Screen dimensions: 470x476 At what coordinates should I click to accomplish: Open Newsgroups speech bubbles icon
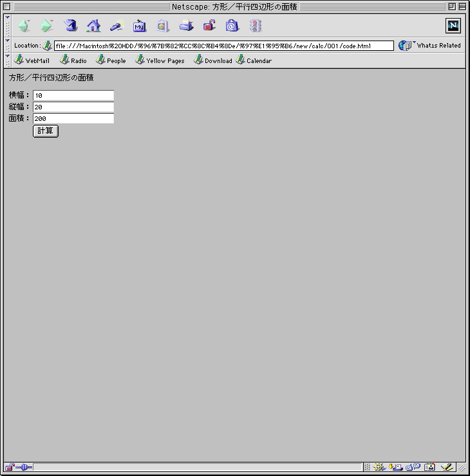[413, 467]
